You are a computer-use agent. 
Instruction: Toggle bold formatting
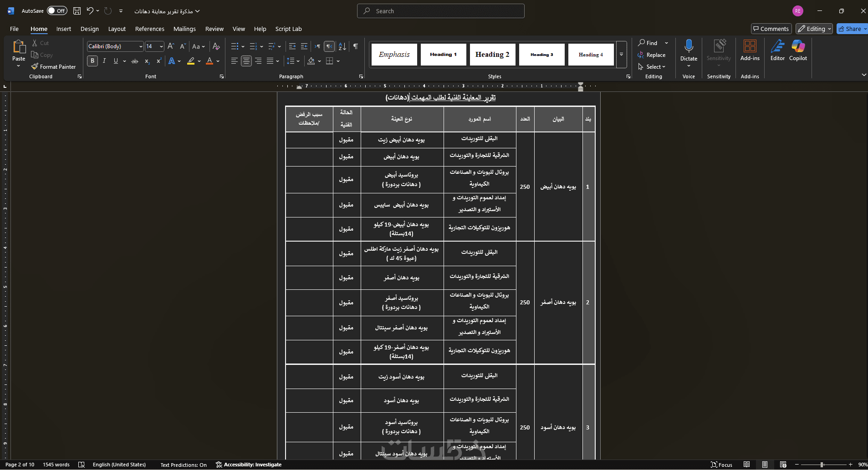(92, 61)
